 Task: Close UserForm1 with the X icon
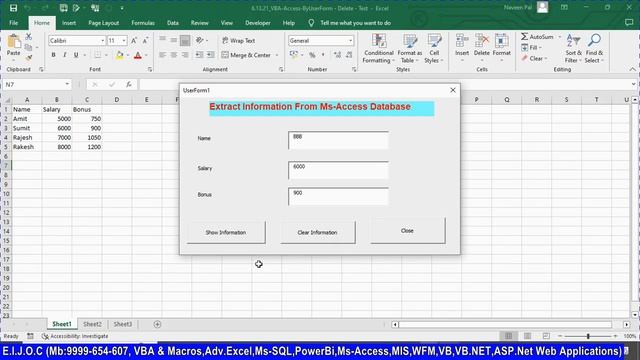point(453,90)
